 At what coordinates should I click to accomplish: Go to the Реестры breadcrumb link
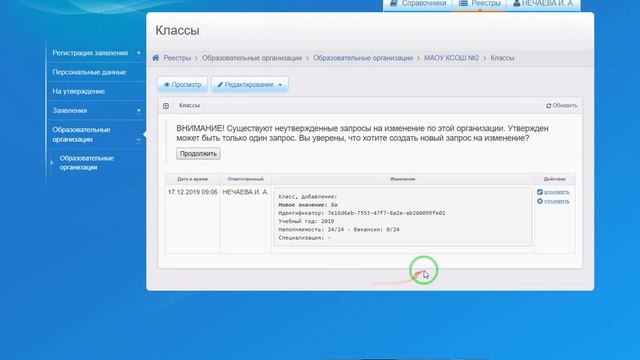[x=177, y=58]
